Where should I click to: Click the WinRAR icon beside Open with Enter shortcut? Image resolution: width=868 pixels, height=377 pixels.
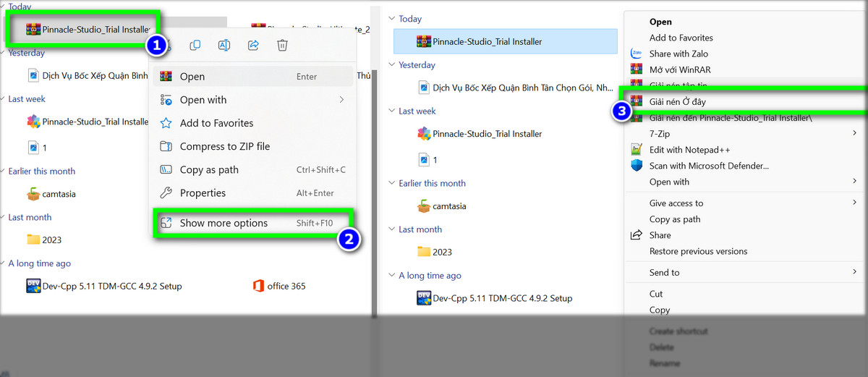166,77
